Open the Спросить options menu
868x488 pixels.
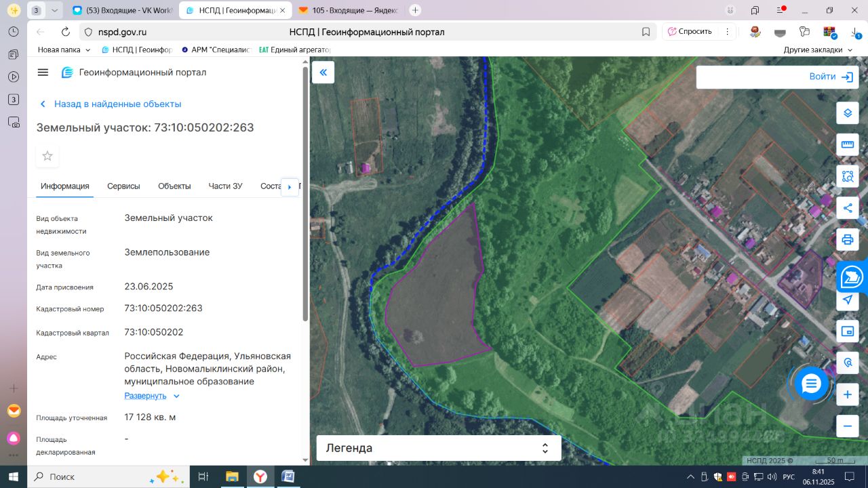pyautogui.click(x=727, y=32)
